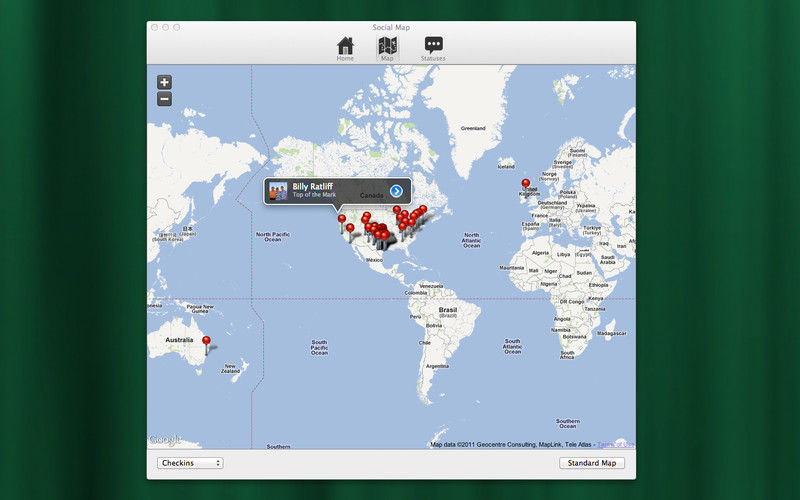Screen dimensions: 800x500
Task: Open Billy Ratliff details with blue arrow
Action: (x=396, y=191)
